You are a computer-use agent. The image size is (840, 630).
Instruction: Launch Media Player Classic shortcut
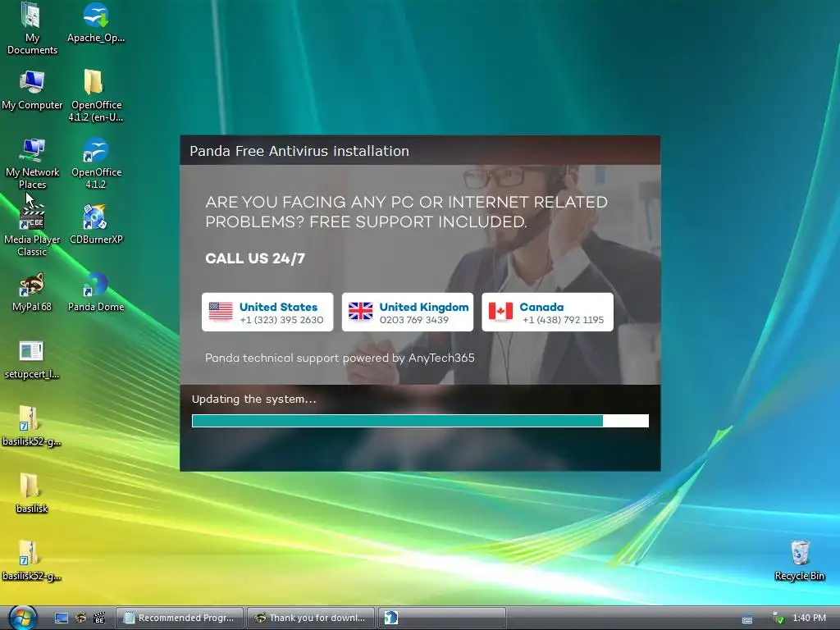pos(32,231)
